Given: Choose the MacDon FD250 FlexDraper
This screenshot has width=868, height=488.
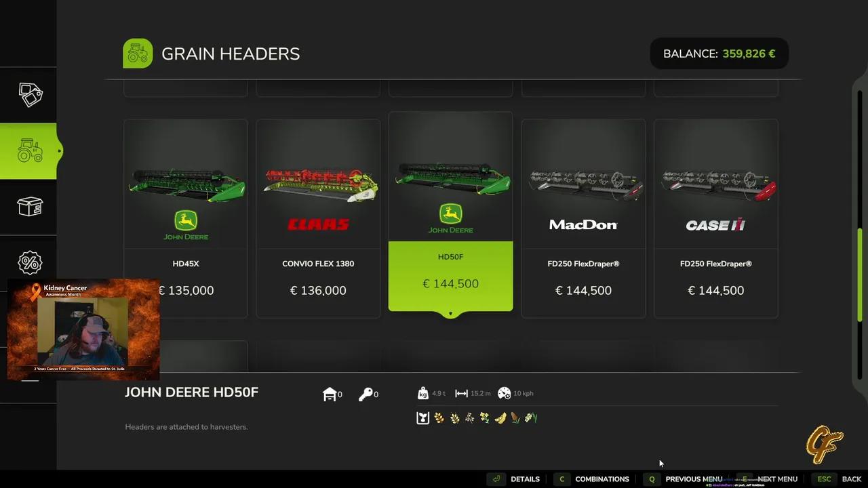Looking at the screenshot, I should point(583,218).
